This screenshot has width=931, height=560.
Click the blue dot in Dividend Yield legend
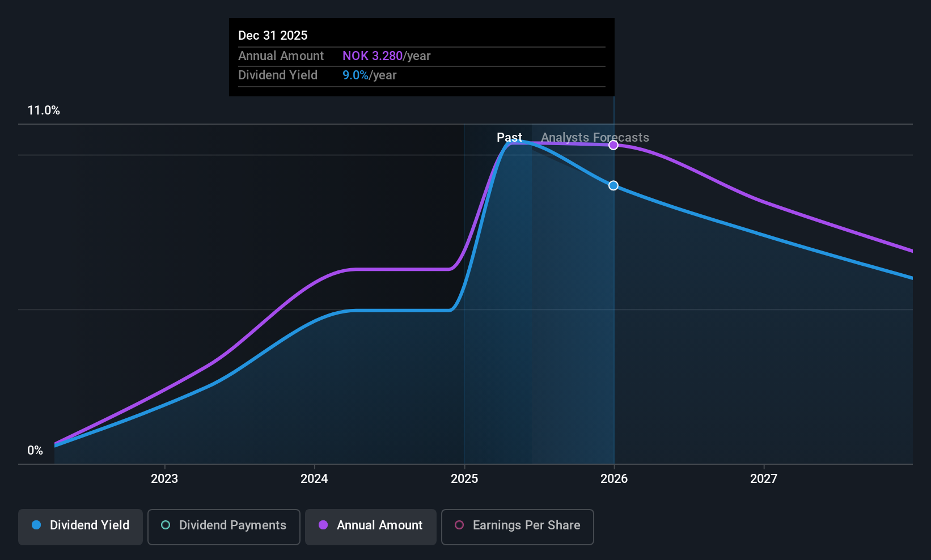tap(36, 525)
